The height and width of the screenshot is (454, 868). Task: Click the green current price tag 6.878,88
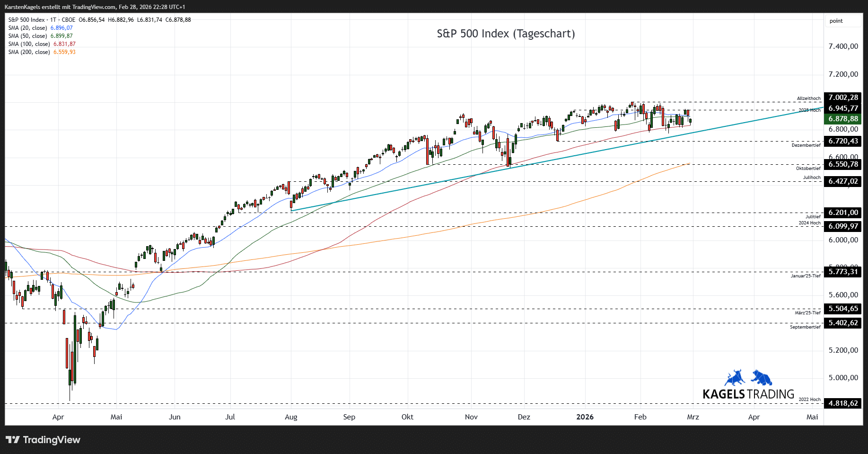click(842, 119)
